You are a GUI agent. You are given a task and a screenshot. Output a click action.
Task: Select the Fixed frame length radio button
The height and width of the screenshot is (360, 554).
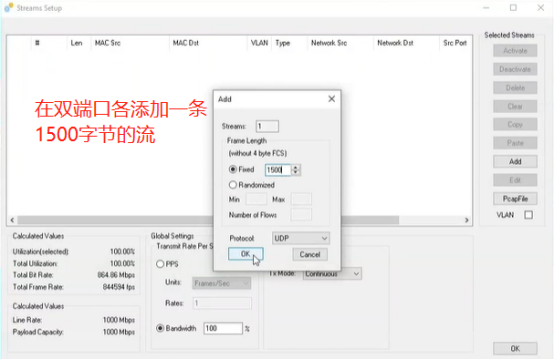click(x=232, y=169)
